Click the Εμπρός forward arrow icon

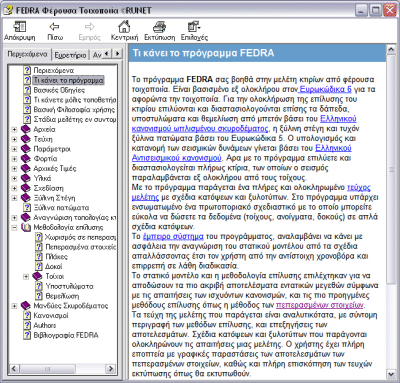[89, 27]
